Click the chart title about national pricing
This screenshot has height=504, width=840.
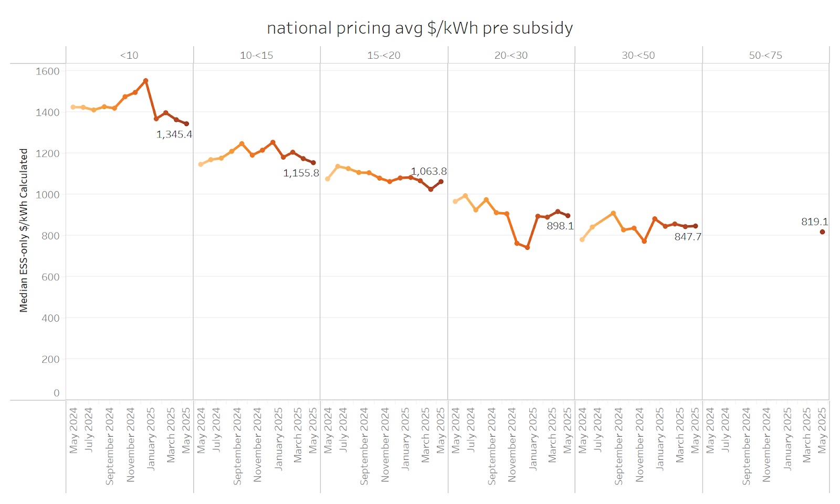coord(419,28)
